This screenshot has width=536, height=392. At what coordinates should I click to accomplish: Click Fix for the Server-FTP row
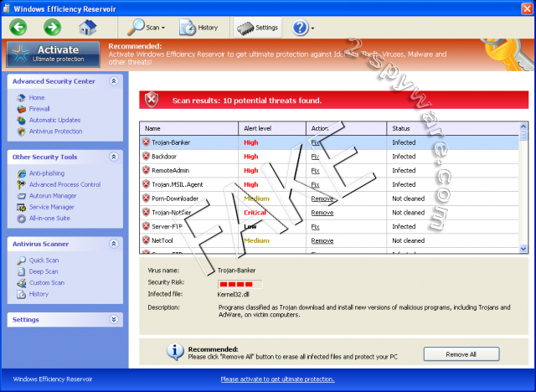[315, 227]
